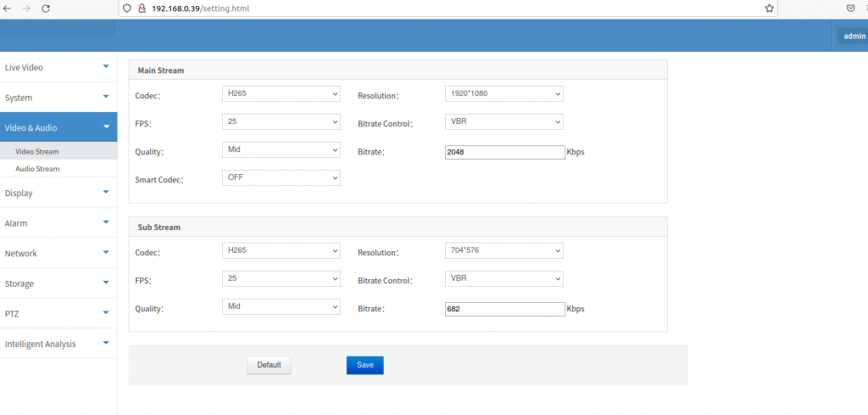868x415 pixels.
Task: Select Audio Stream in the sidebar
Action: pyautogui.click(x=37, y=168)
